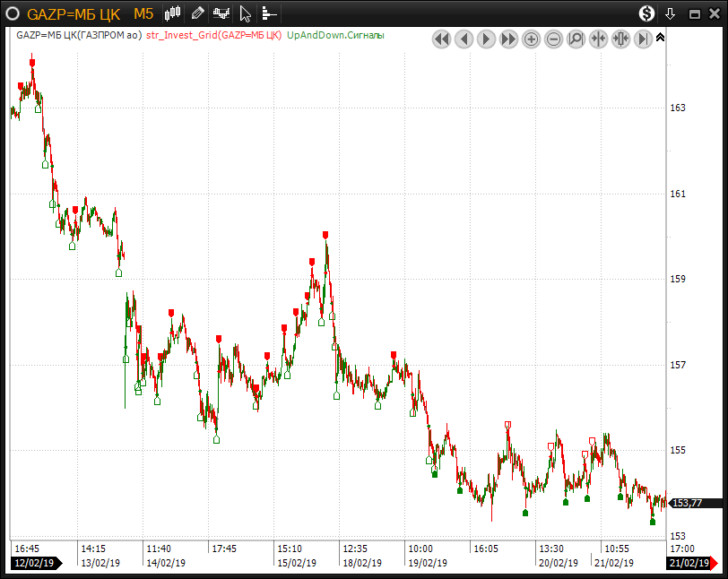Open the GAZP=МБ ЦК instrument selector
Viewport: 728px width, 579px height.
pos(74,13)
